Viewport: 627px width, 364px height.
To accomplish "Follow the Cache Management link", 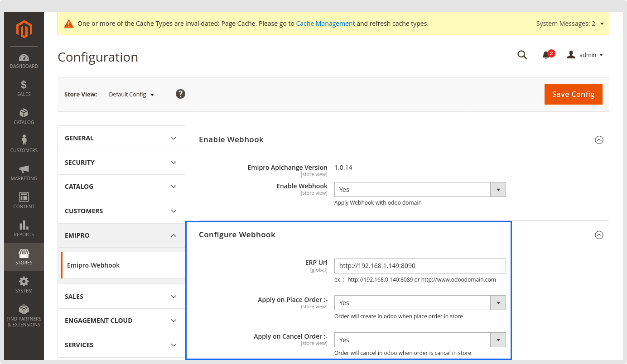I will coord(325,24).
